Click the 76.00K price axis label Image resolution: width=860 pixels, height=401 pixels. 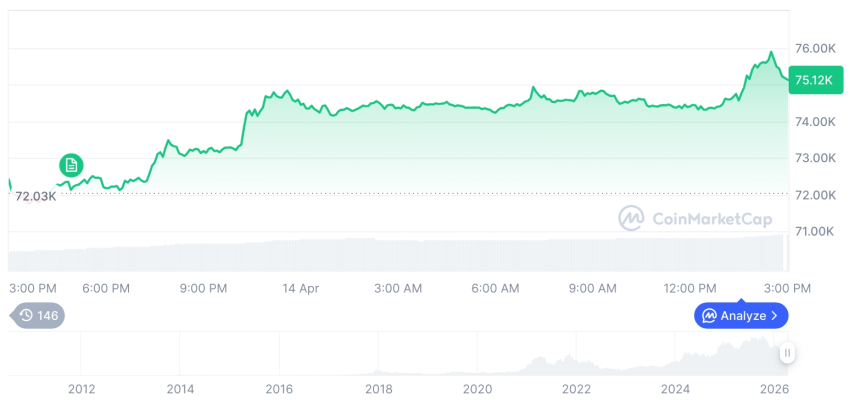pos(814,48)
